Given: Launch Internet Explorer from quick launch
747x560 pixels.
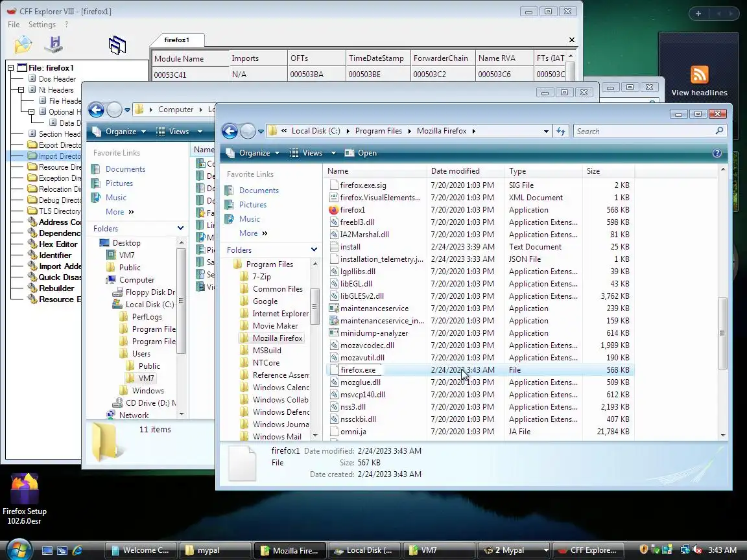Looking at the screenshot, I should coord(77,550).
